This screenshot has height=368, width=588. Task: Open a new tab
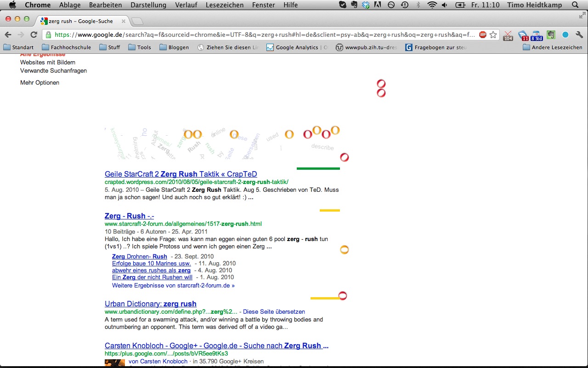tap(137, 21)
